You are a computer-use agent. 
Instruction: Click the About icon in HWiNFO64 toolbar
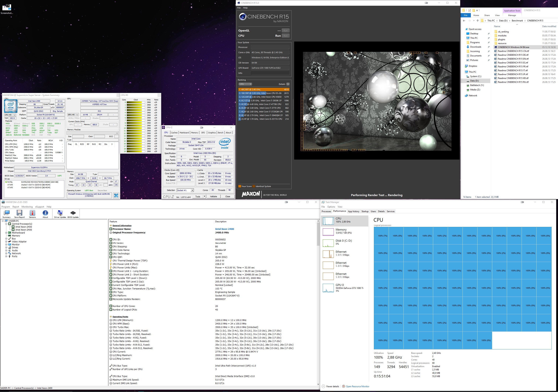click(45, 214)
